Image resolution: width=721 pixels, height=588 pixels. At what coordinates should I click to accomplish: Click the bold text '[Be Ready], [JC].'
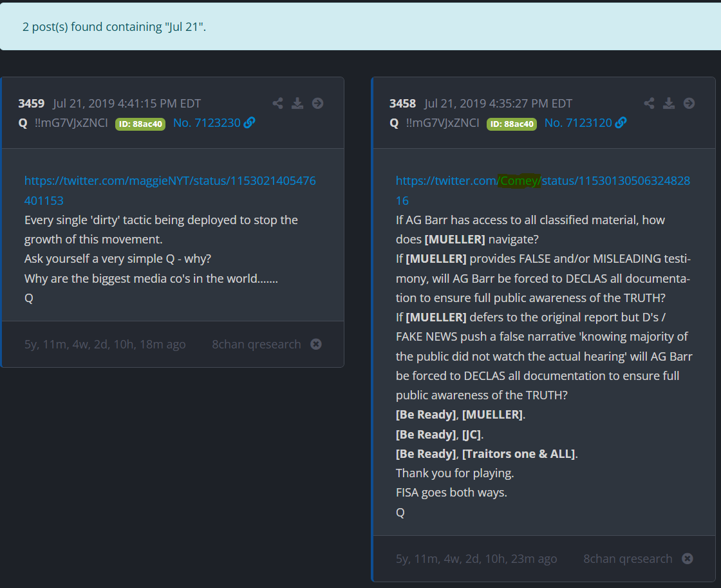tap(440, 434)
